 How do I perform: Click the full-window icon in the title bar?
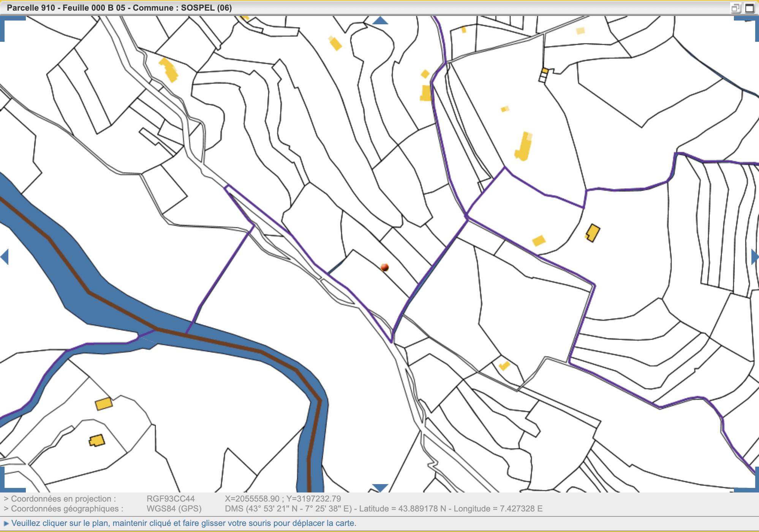tap(749, 8)
